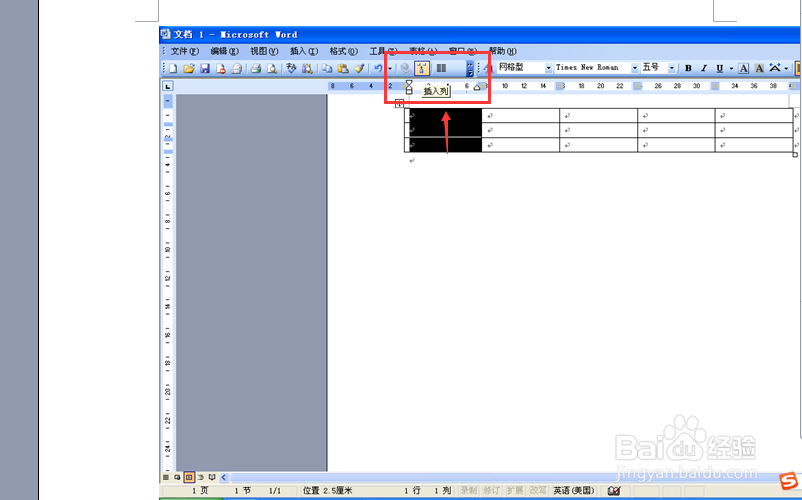The image size is (802, 500).
Task: Click the table move handle
Action: 399,103
